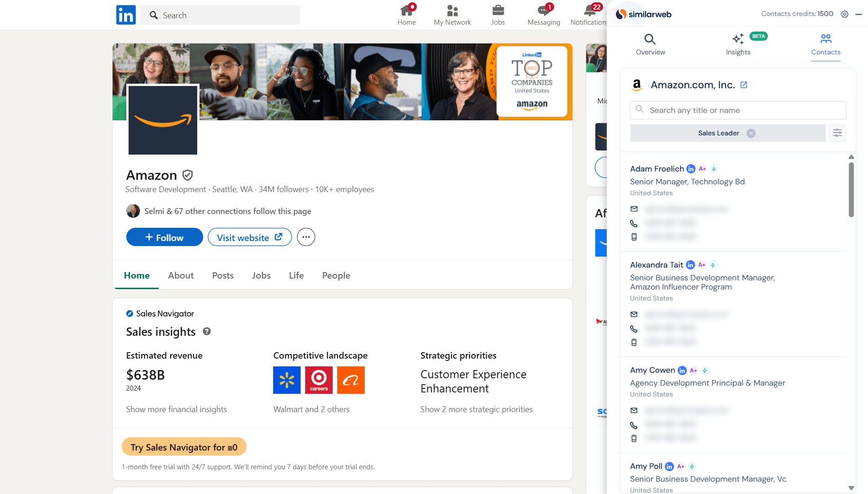Viewport: 868px width, 494px height.
Task: Select contact name Adam Froelich
Action: point(657,169)
